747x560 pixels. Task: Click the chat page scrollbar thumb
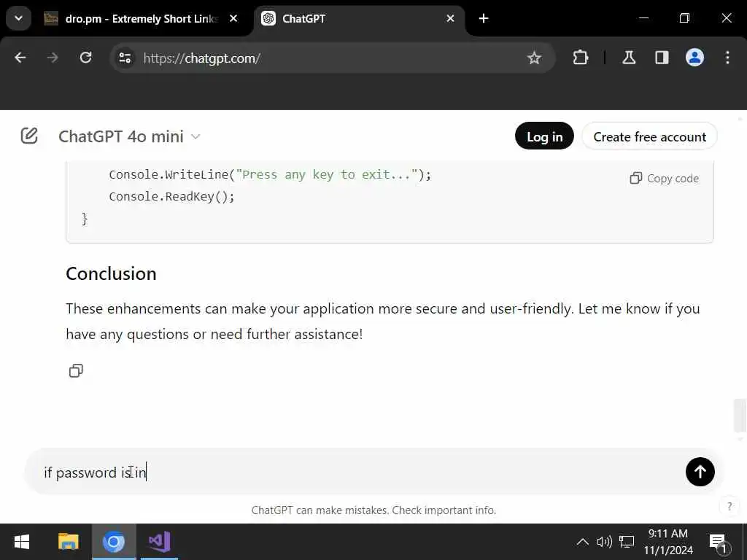[x=740, y=414]
